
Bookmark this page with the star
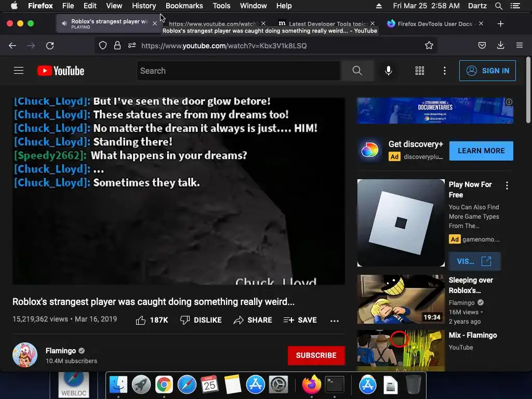coord(429,46)
